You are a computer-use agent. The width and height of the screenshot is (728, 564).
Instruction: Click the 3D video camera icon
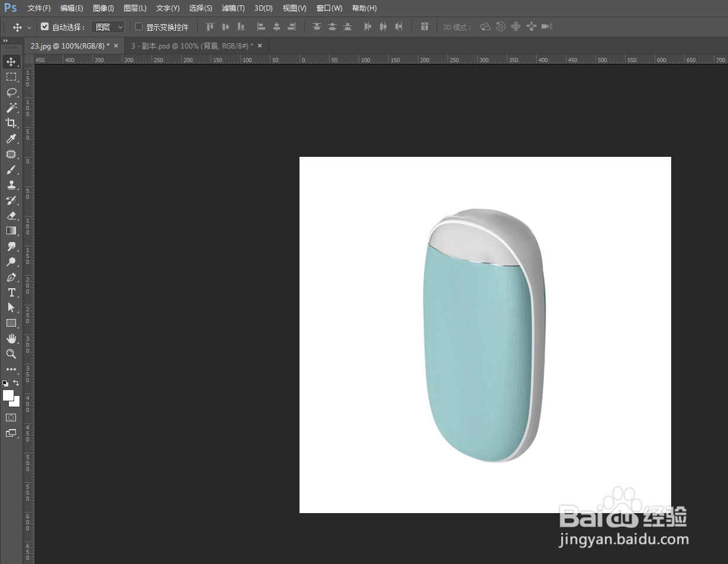tap(547, 27)
